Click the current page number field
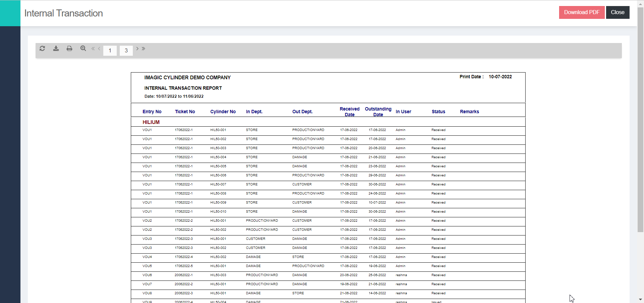 [110, 50]
